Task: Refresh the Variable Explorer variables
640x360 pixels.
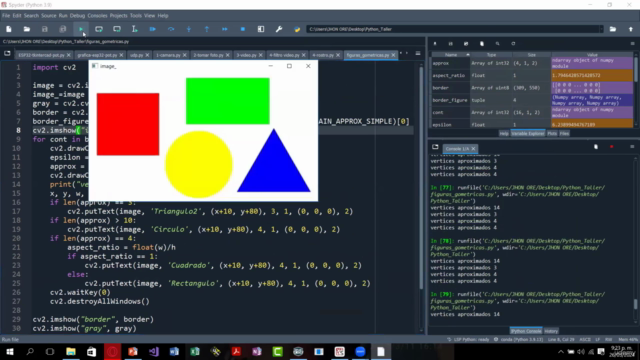Action: click(513, 44)
